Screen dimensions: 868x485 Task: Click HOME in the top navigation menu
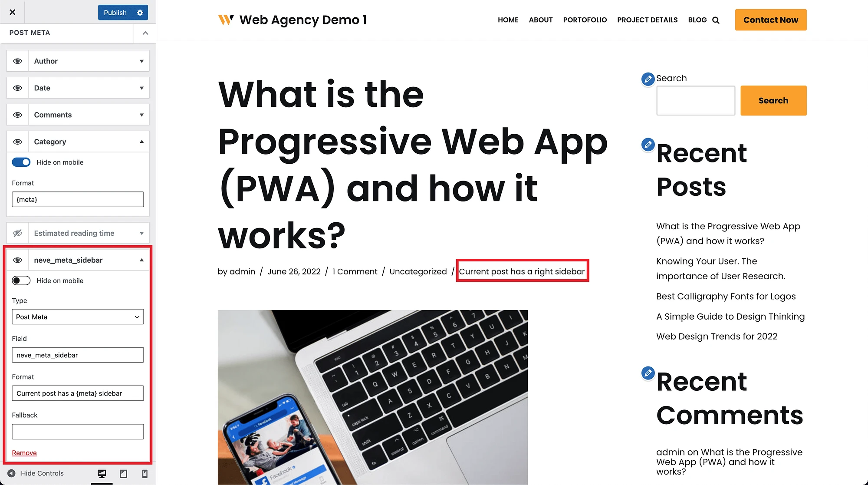click(x=508, y=20)
